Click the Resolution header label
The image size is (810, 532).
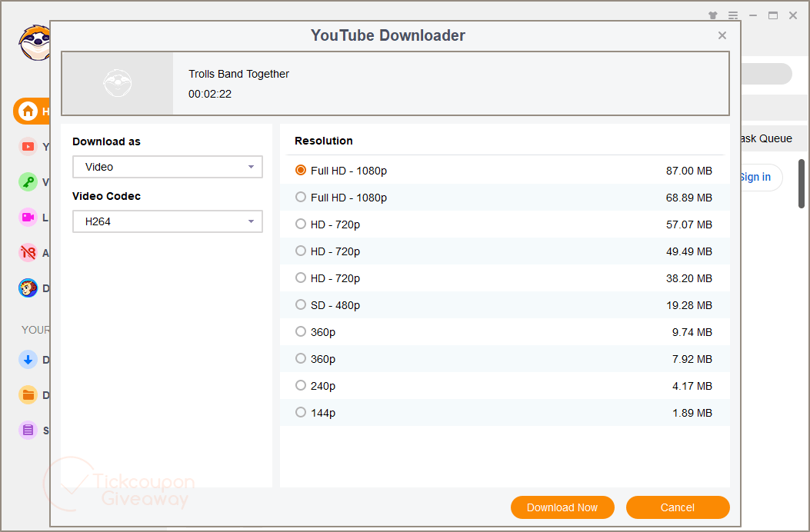(x=324, y=141)
